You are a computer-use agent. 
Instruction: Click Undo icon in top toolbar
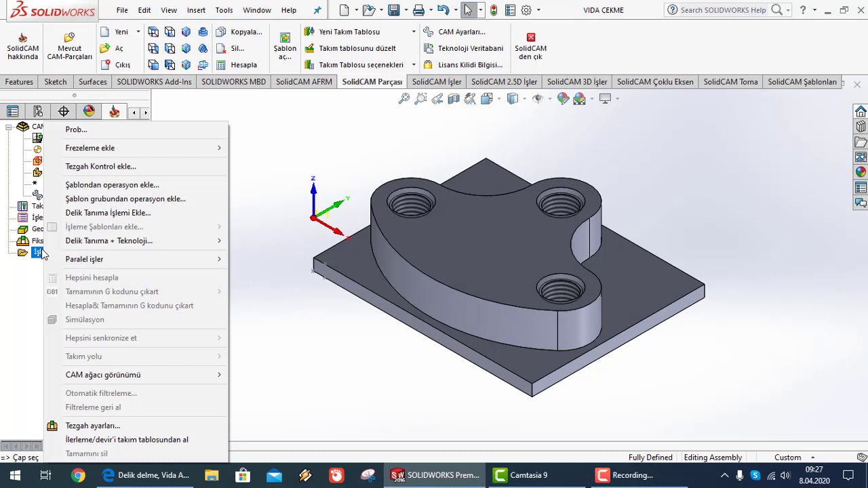click(x=443, y=10)
